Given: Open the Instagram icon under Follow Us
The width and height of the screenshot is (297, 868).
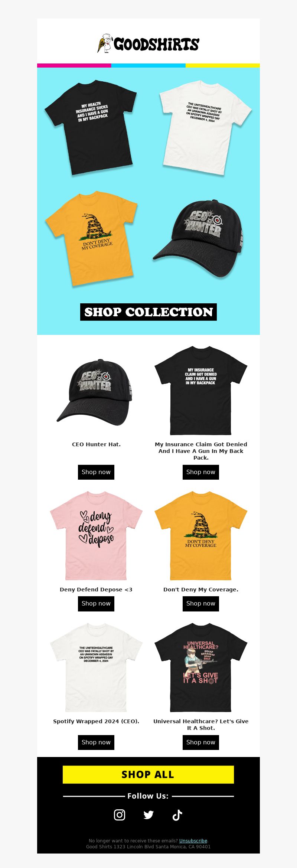Looking at the screenshot, I should tap(119, 815).
